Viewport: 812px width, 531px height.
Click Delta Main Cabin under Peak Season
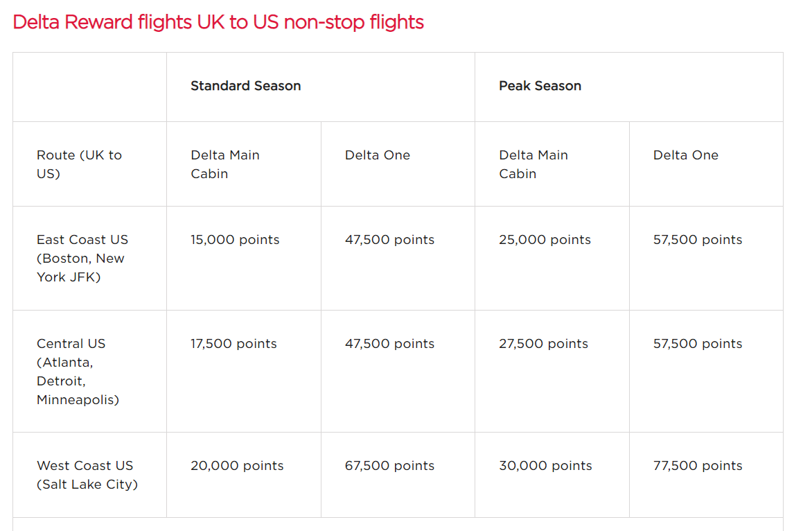533,164
